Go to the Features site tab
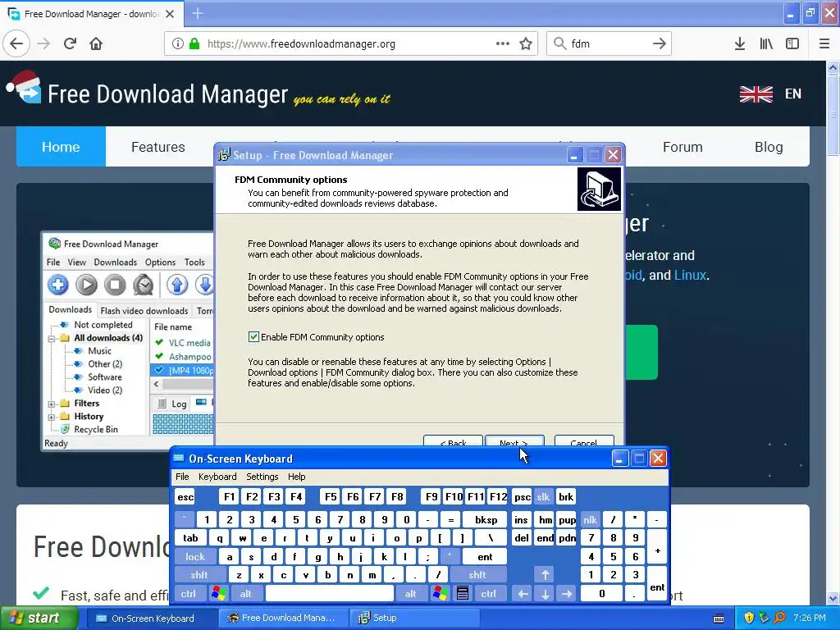Image resolution: width=840 pixels, height=630 pixels. (x=158, y=147)
